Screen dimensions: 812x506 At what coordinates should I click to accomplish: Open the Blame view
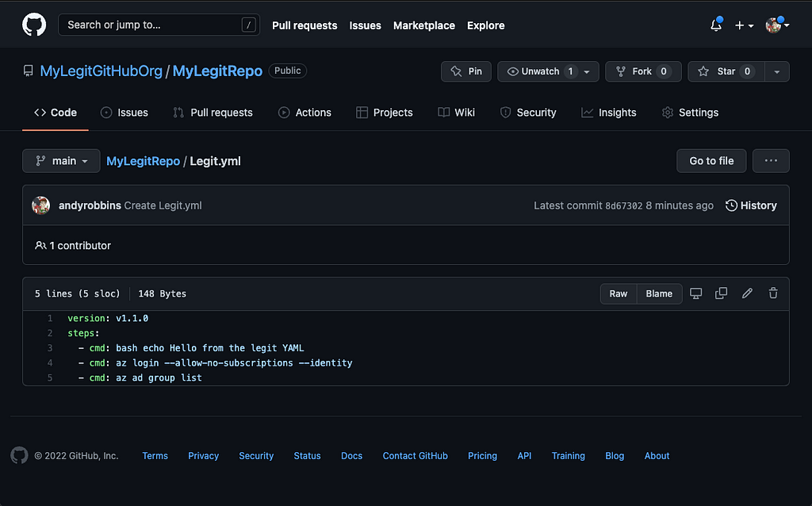(x=659, y=293)
